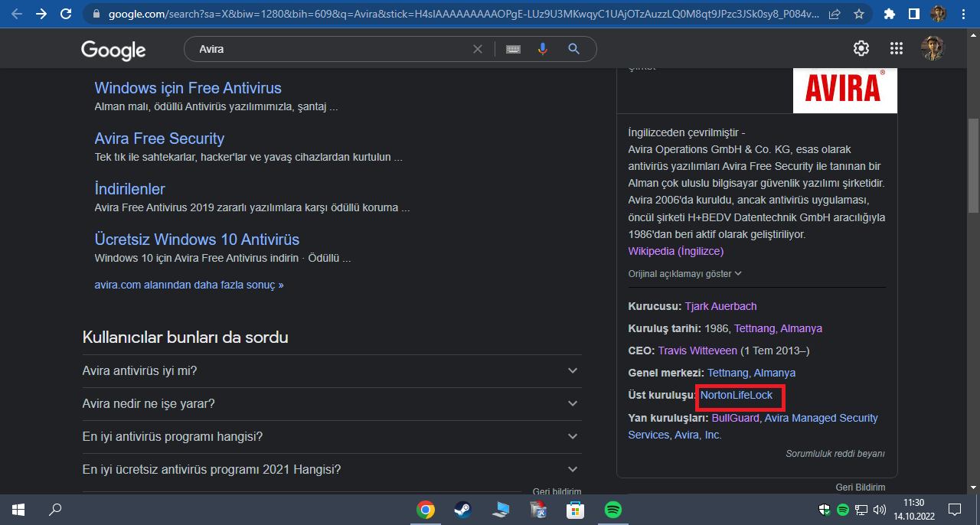980x525 pixels.
Task: Click founder link 'Tjark Auerbach'
Action: 720,306
